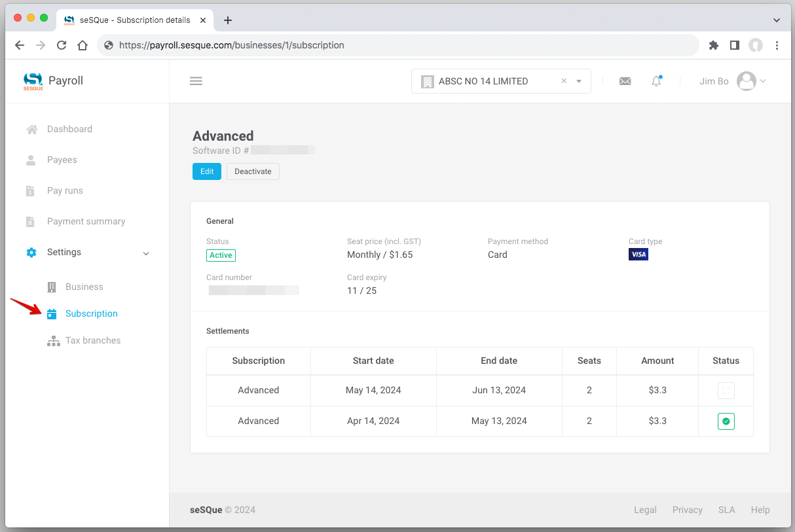795x532 pixels.
Task: Collapse the Settings menu chevron
Action: pyautogui.click(x=146, y=253)
